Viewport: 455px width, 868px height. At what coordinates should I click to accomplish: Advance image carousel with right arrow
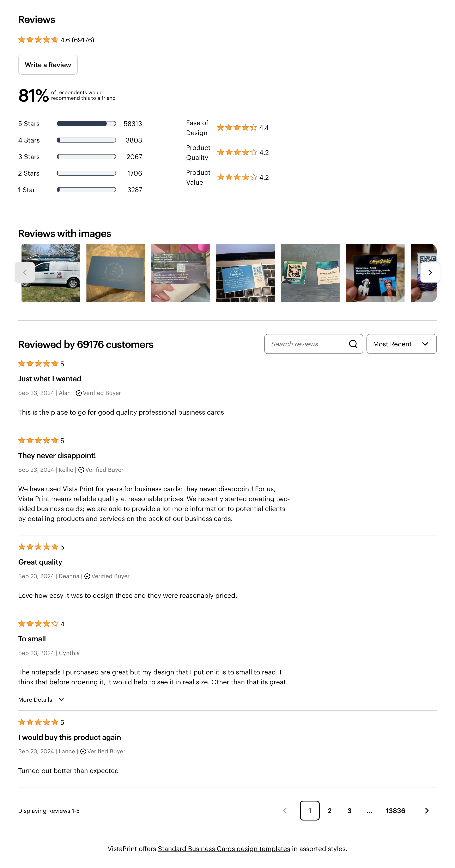point(430,273)
